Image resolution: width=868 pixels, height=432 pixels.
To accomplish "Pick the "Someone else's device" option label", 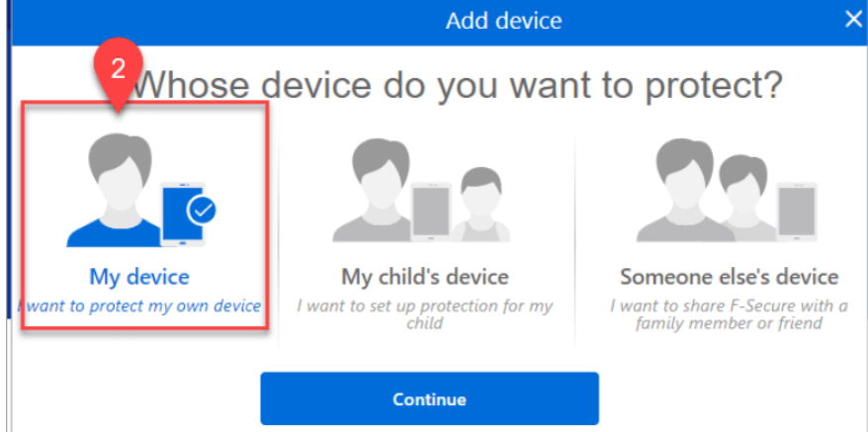I will tap(729, 277).
